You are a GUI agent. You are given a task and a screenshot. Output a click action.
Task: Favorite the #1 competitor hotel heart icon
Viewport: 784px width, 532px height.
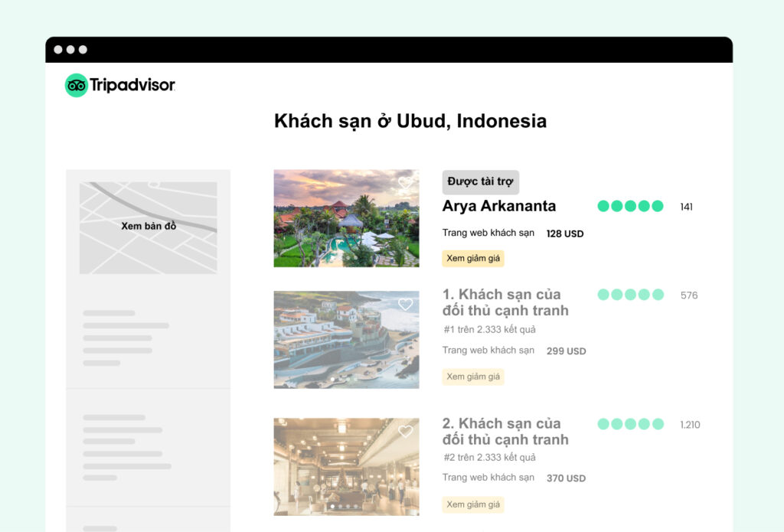(x=406, y=305)
